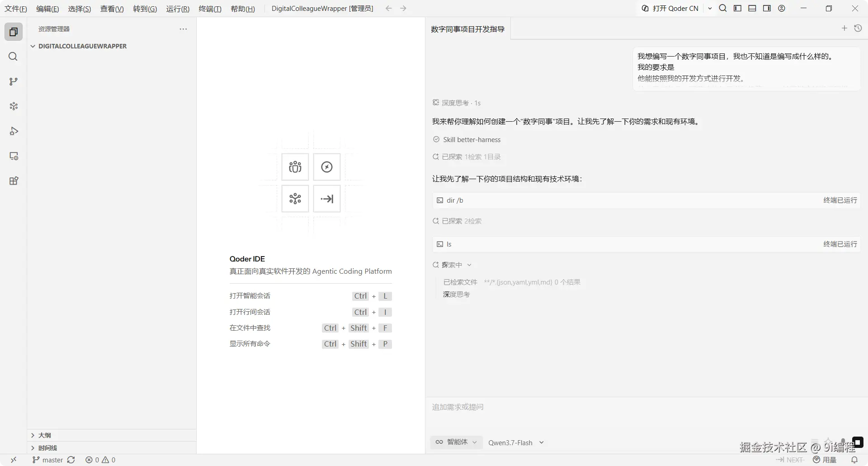Open chat history clock icon
The width and height of the screenshot is (868, 466).
coord(858,28)
